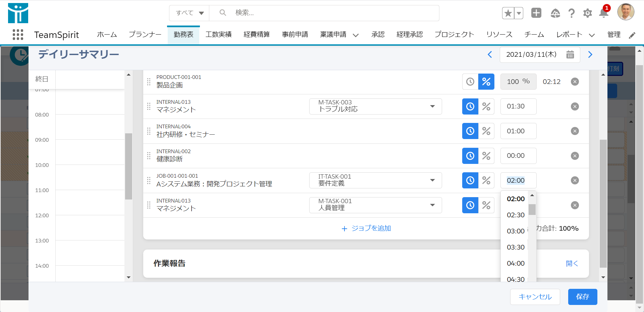Open the favorites star icon
644x312 pixels.
tap(508, 13)
